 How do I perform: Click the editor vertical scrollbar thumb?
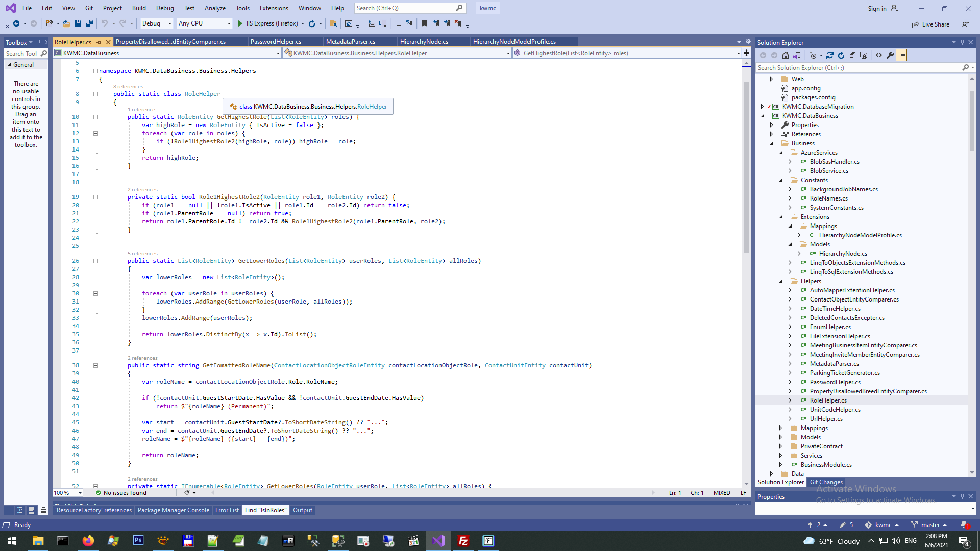pyautogui.click(x=746, y=166)
